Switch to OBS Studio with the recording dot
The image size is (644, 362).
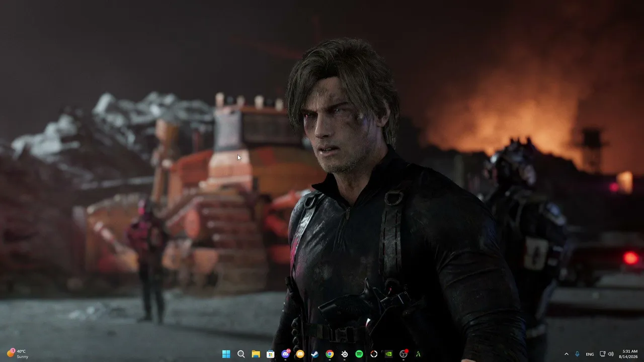pyautogui.click(x=404, y=354)
